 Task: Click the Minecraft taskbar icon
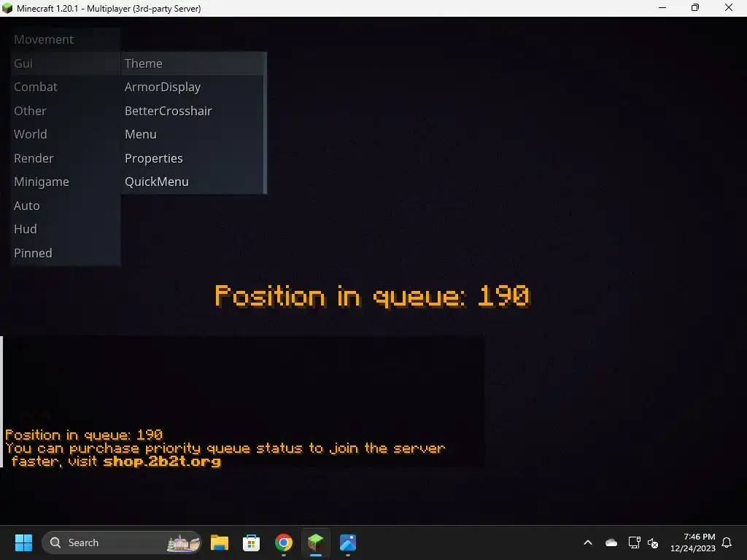[315, 542]
